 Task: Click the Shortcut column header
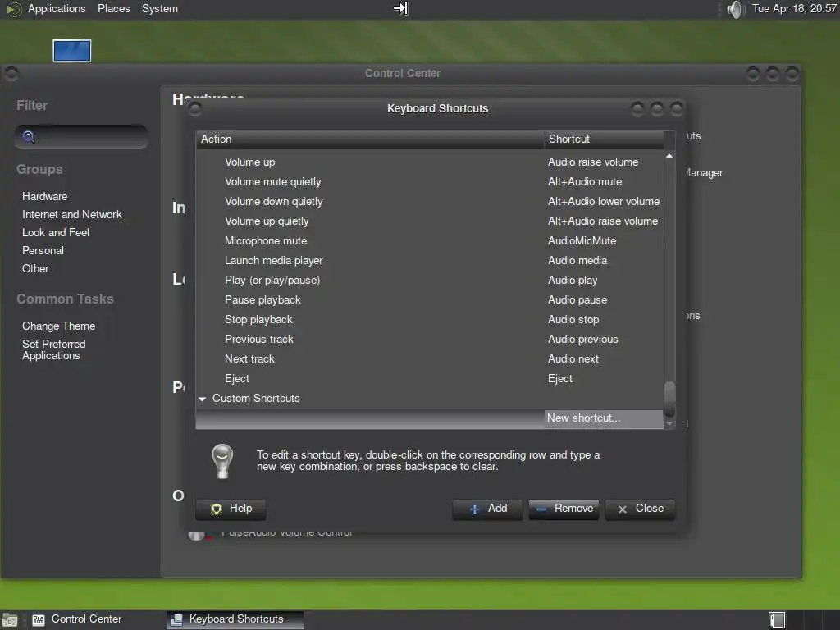(604, 139)
